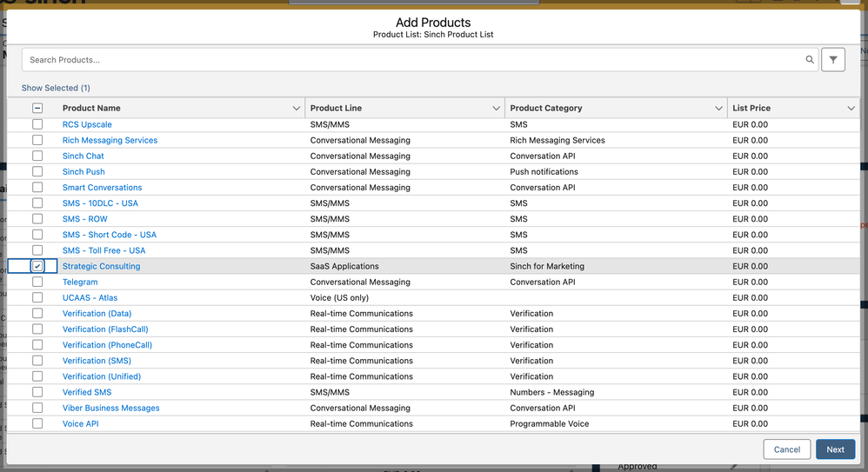Select the UCAAS - Atlas checkbox
The height and width of the screenshot is (472, 868).
[x=37, y=297]
